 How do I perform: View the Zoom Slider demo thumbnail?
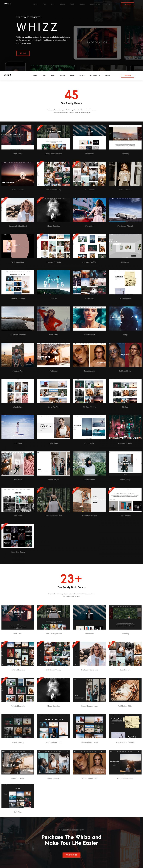[54, 318]
